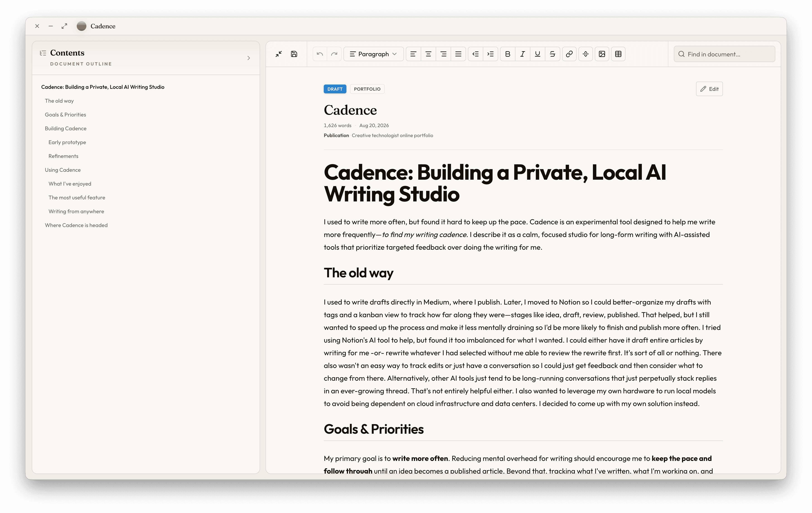Undo the last edit

click(320, 54)
